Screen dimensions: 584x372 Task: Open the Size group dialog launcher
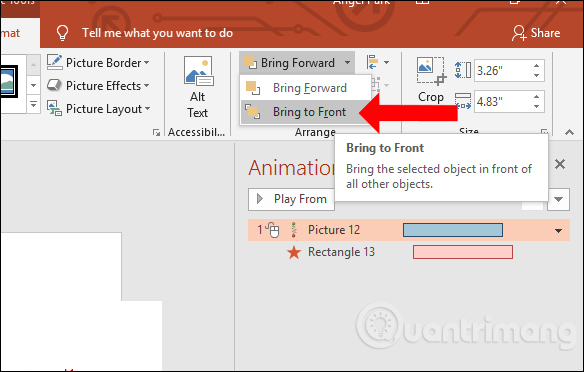point(544,132)
